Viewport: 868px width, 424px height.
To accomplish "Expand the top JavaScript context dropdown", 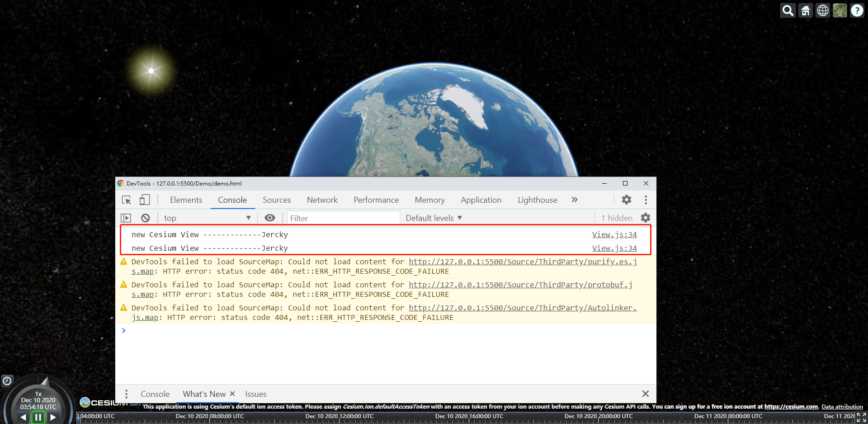I will click(208, 218).
